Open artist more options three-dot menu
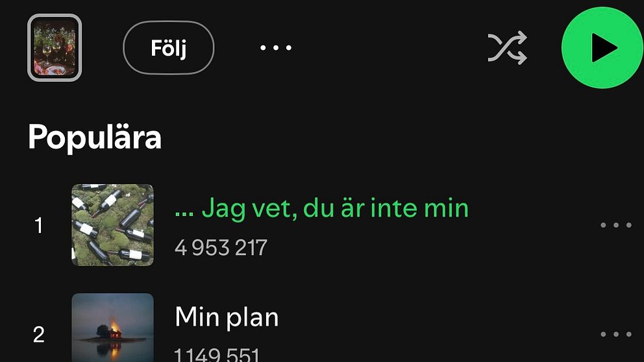 (x=276, y=47)
